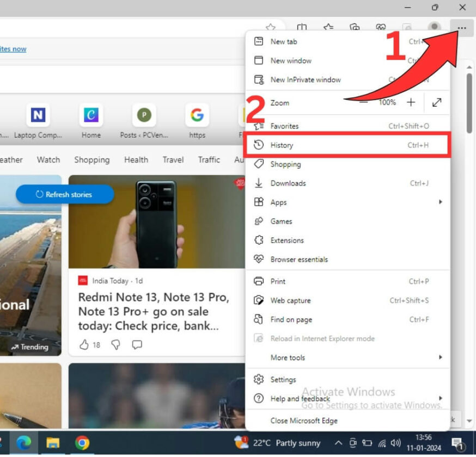The image size is (476, 457).
Task: Open Favorites menu entry
Action: (347, 126)
